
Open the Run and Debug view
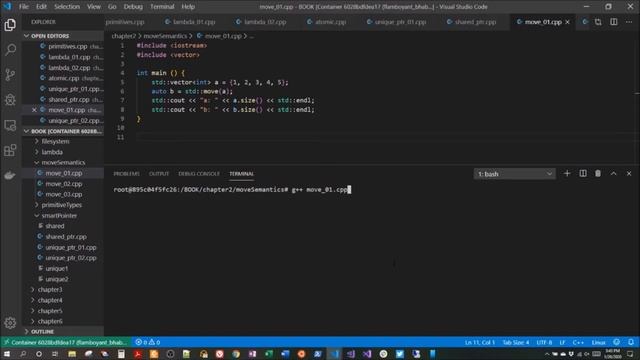10,100
